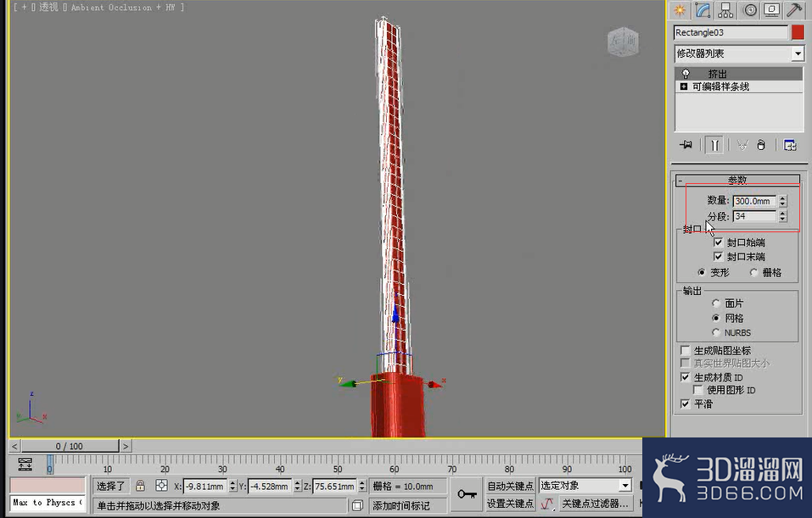Open the Ambient Occlusion + HW shading menu

[x=123, y=8]
